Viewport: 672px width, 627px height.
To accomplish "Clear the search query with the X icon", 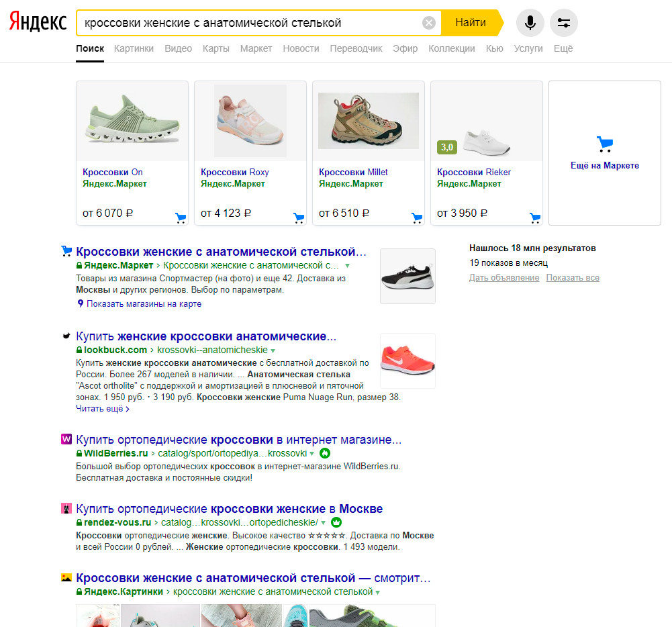I will pyautogui.click(x=428, y=23).
